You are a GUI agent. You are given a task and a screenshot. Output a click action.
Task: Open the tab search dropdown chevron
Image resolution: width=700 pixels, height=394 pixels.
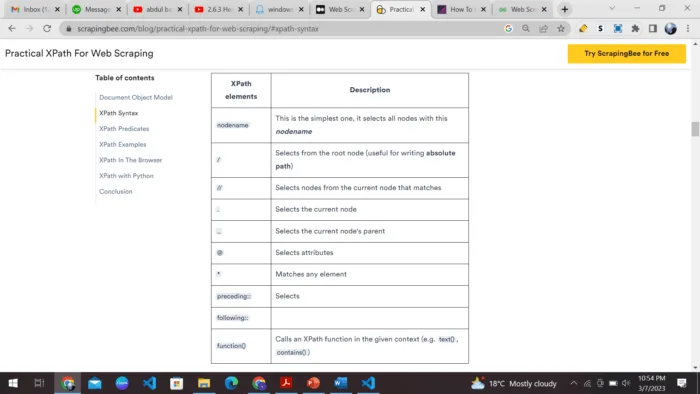612,8
